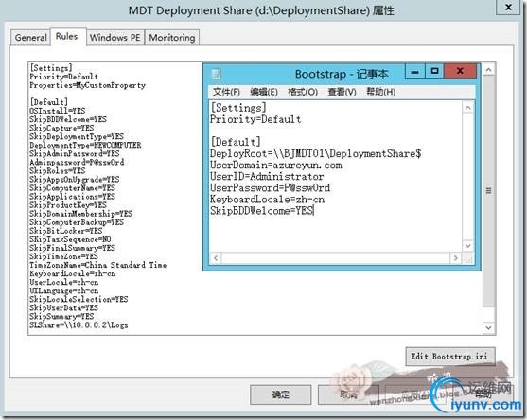
Task: Close the MDT Deployment Share properties dialog
Action: click(508, 7)
